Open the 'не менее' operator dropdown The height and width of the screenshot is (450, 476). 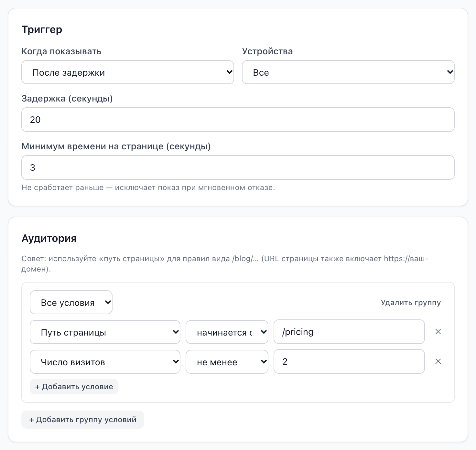click(x=227, y=362)
